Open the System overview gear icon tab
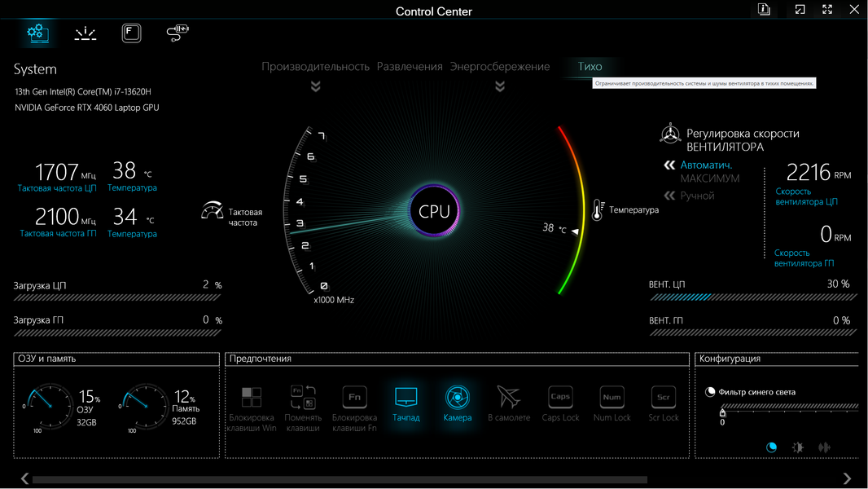This screenshot has height=489, width=868. coord(38,33)
